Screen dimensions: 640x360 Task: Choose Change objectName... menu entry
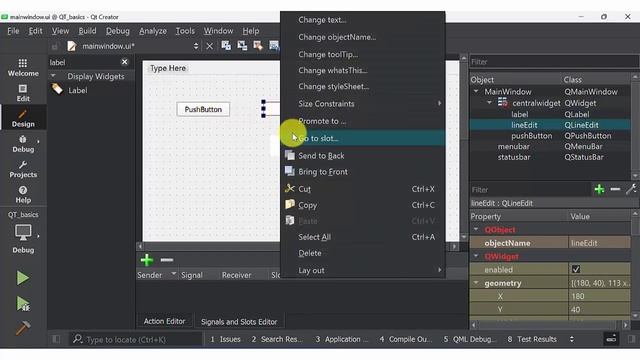coord(362,37)
